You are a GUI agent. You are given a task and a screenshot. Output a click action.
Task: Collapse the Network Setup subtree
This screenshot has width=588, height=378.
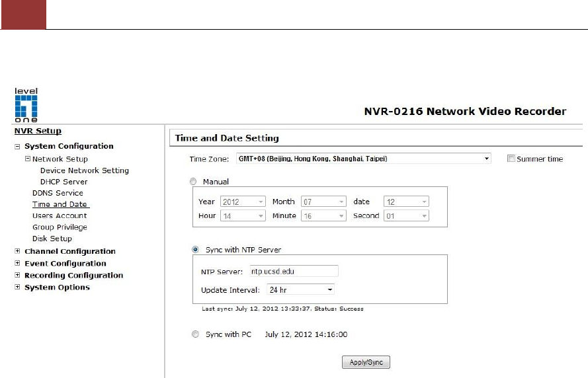click(28, 159)
